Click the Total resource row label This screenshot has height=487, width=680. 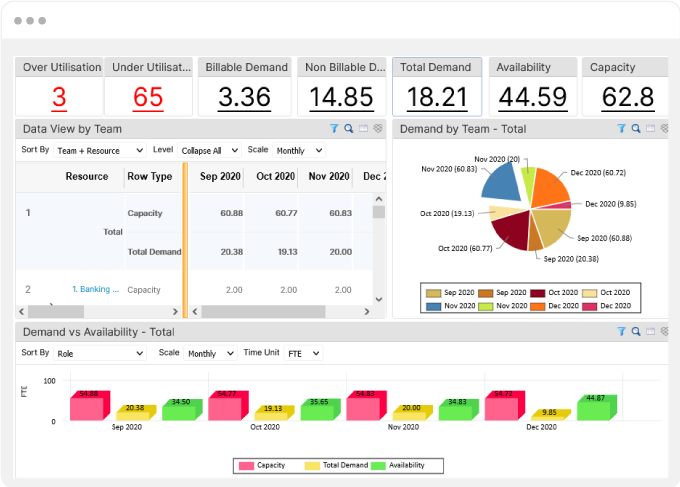113,232
